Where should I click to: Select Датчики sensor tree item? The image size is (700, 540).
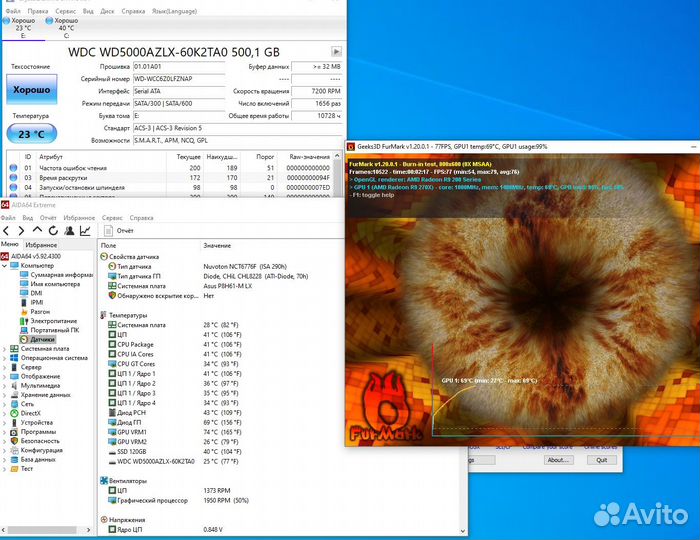click(x=38, y=339)
